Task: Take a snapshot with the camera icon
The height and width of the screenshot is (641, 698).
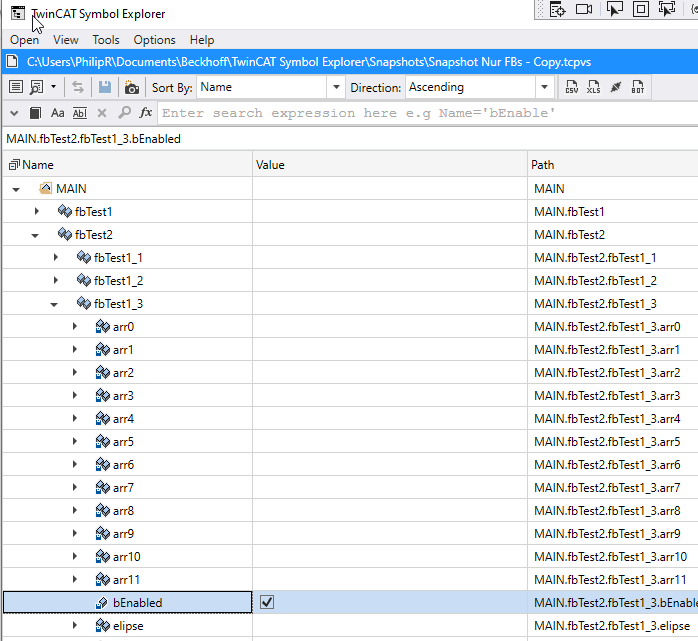Action: pos(131,87)
